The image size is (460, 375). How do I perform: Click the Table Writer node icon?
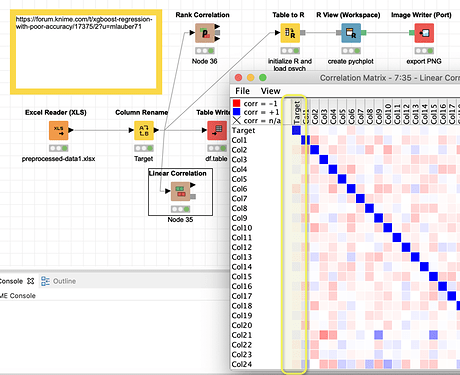217,130
